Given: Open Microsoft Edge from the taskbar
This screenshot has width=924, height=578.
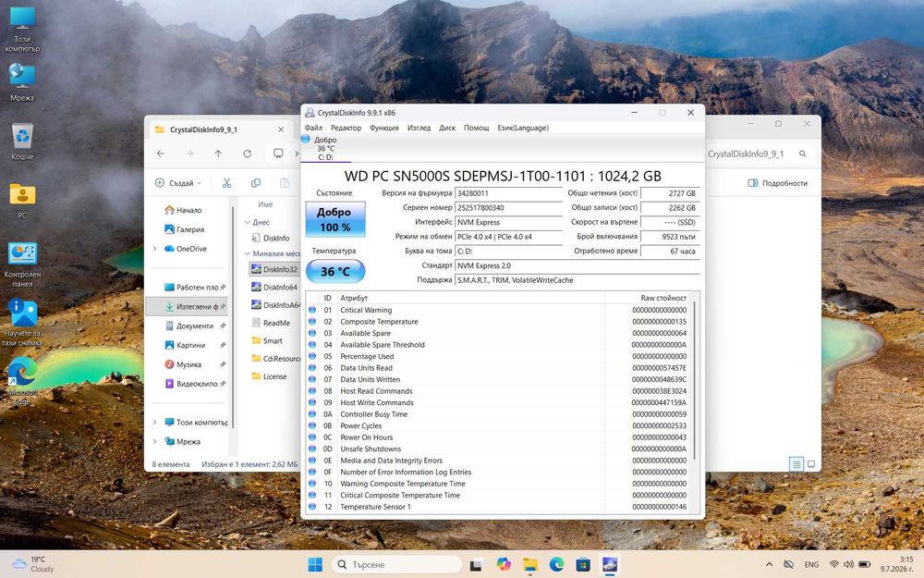Looking at the screenshot, I should [x=556, y=564].
